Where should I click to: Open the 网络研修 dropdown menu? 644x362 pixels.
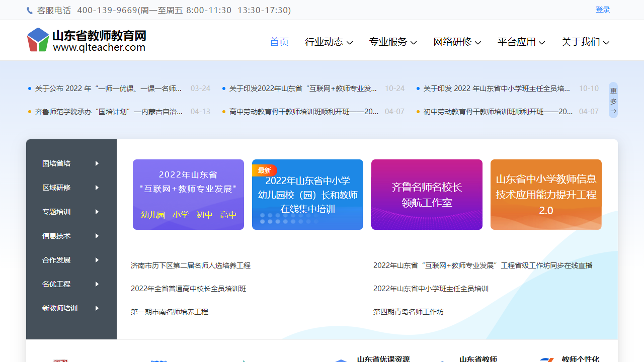pyautogui.click(x=457, y=42)
